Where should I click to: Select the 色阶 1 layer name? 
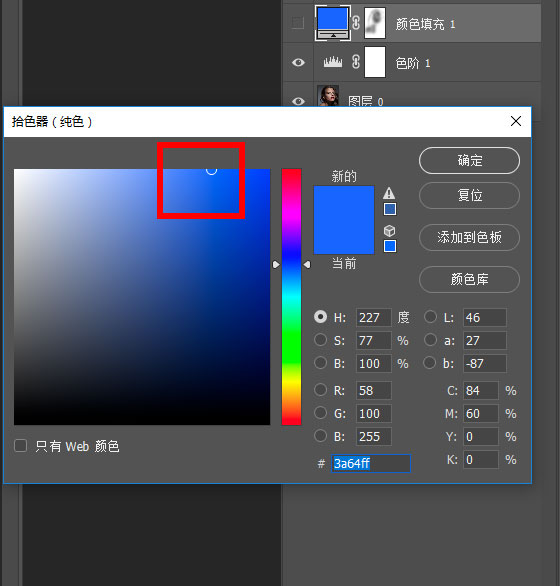point(413,63)
